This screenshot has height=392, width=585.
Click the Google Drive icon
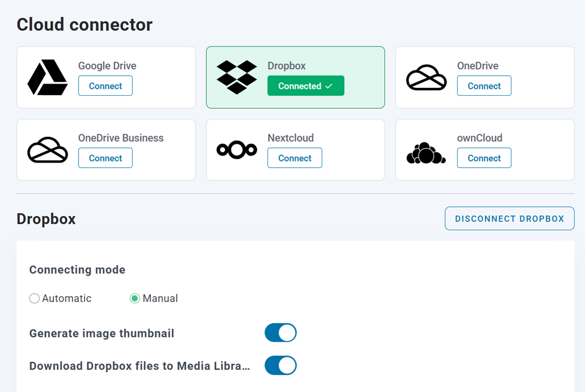[47, 77]
